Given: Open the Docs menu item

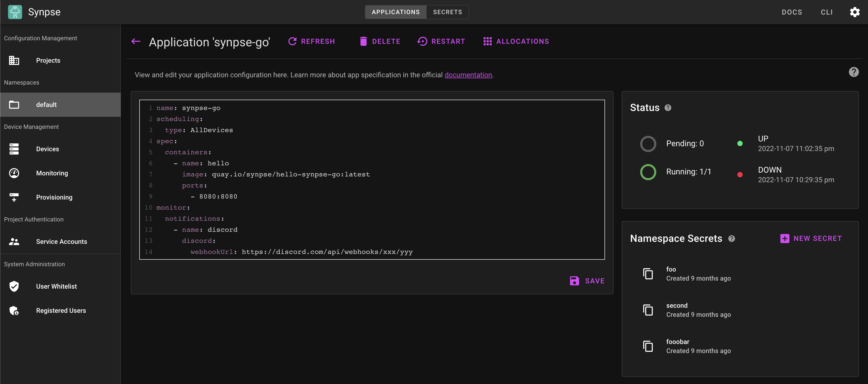Looking at the screenshot, I should point(792,12).
